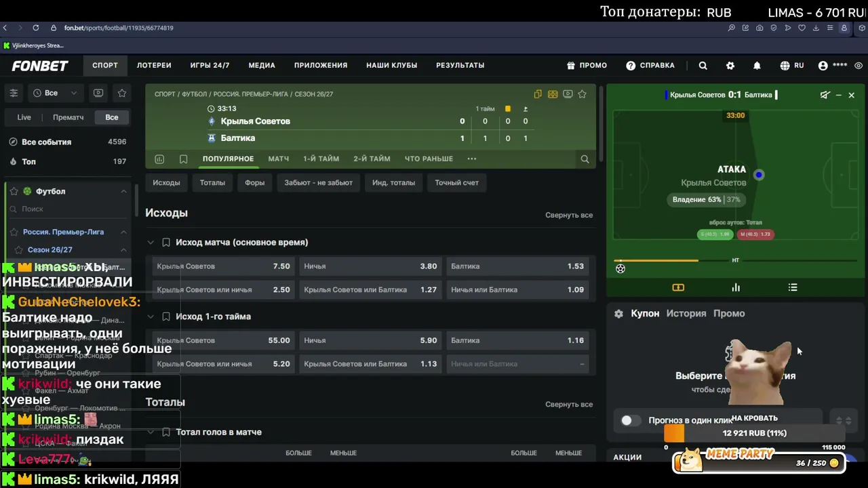868x488 pixels.
Task: Click Свернуть все next to Исходы
Action: click(569, 216)
